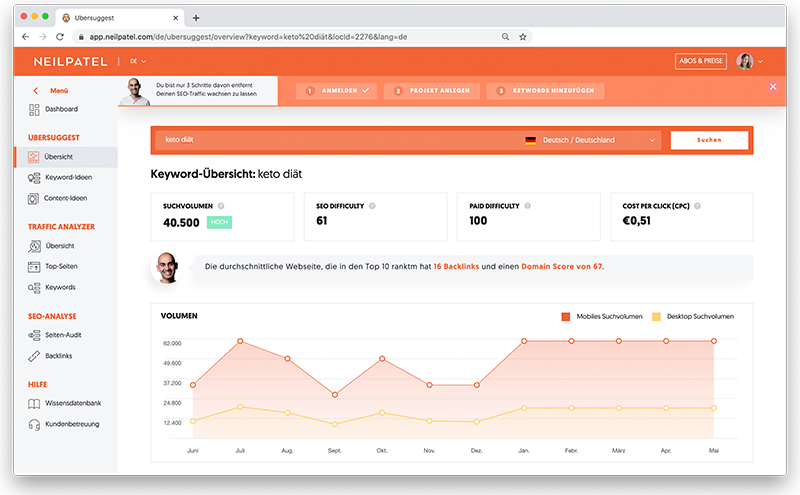Image resolution: width=800 pixels, height=495 pixels.
Task: Click step 1 Anmelden button
Action: [x=336, y=91]
